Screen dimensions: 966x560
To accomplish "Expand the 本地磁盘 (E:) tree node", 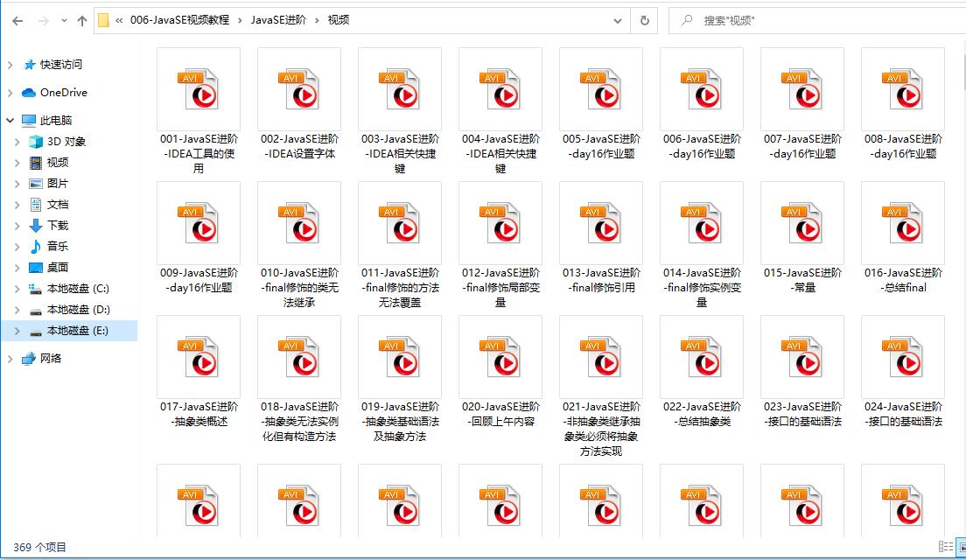I will pos(17,331).
